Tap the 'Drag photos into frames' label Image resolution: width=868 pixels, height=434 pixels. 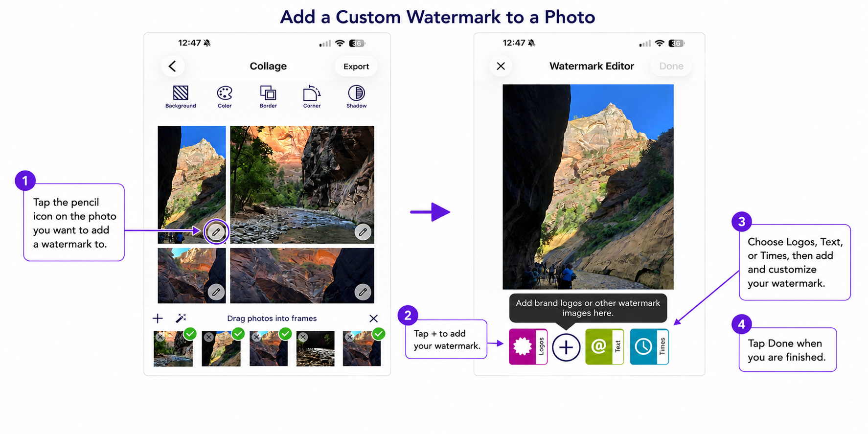(x=272, y=319)
